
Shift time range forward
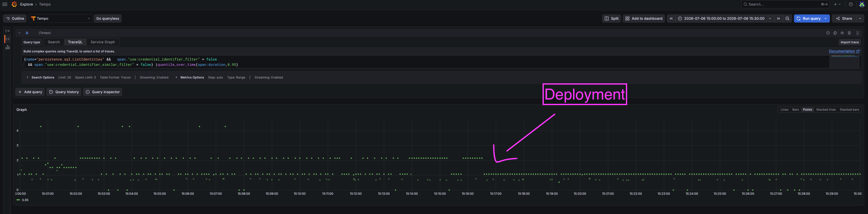click(778, 18)
